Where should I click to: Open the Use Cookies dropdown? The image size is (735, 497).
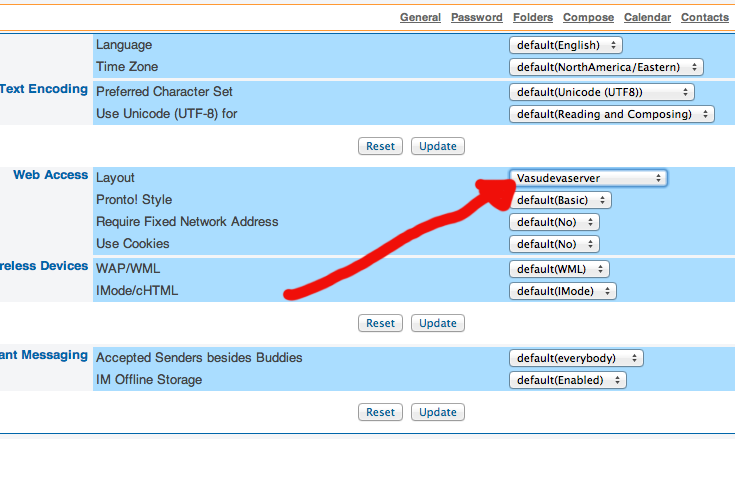[554, 244]
